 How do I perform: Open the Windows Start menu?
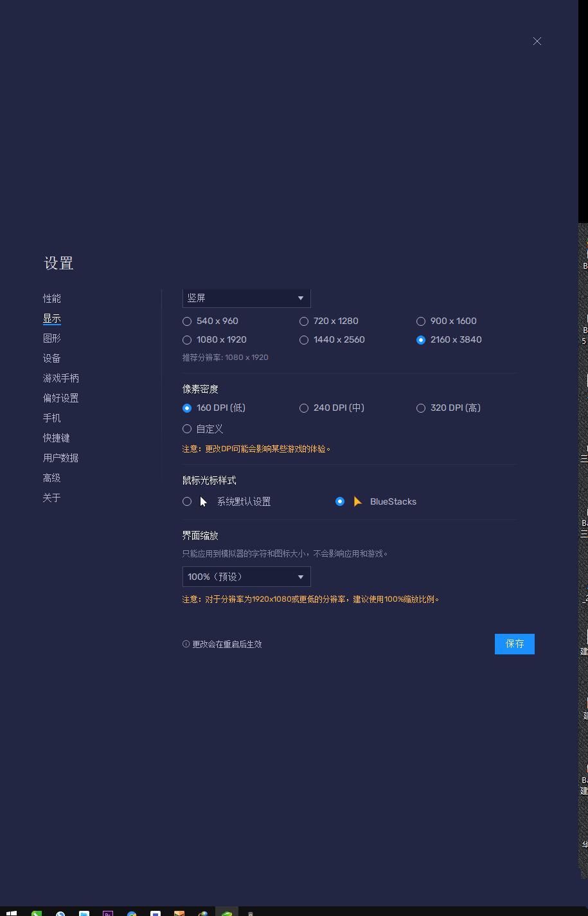pyautogui.click(x=11, y=912)
